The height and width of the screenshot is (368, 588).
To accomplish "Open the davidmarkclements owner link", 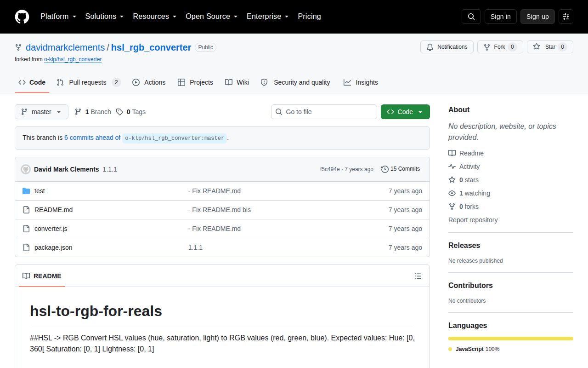I will 65,47.
